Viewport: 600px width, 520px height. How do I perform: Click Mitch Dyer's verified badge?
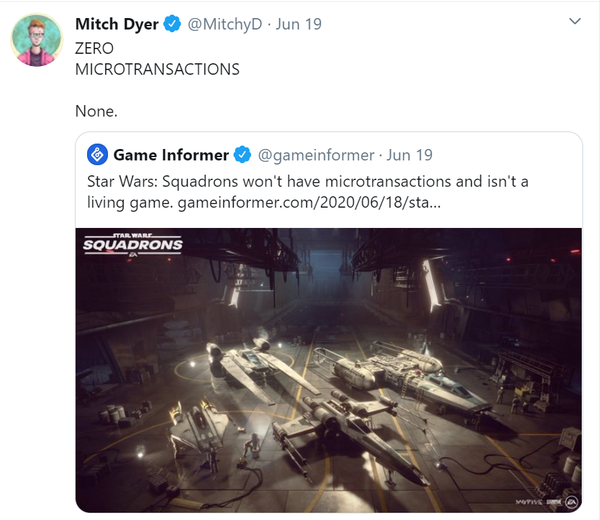tap(173, 24)
